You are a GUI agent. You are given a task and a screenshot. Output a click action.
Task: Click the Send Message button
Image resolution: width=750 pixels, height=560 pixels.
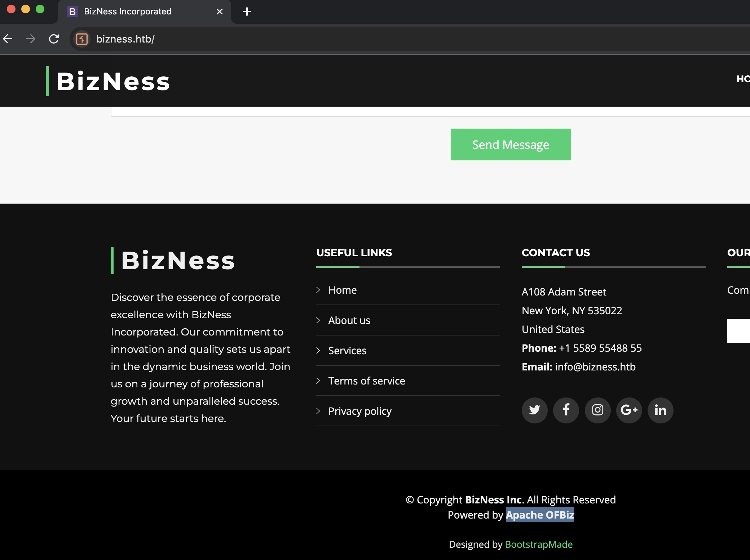[x=511, y=145]
